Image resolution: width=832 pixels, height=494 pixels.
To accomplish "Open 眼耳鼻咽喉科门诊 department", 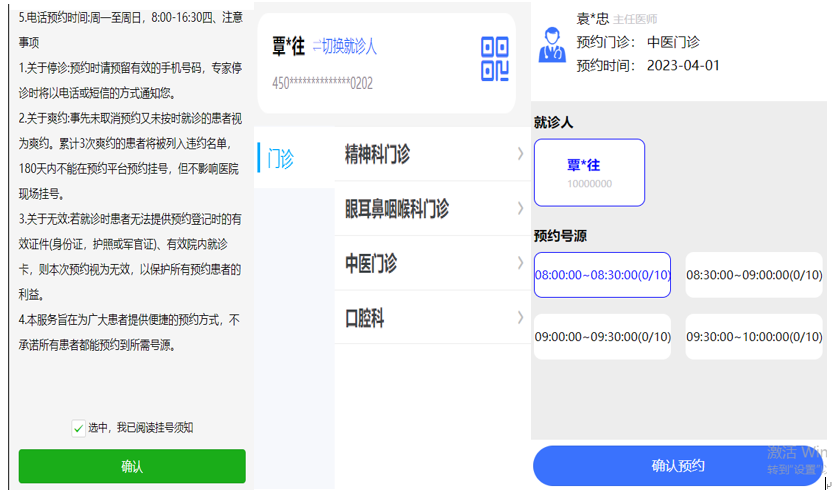I will click(x=432, y=209).
